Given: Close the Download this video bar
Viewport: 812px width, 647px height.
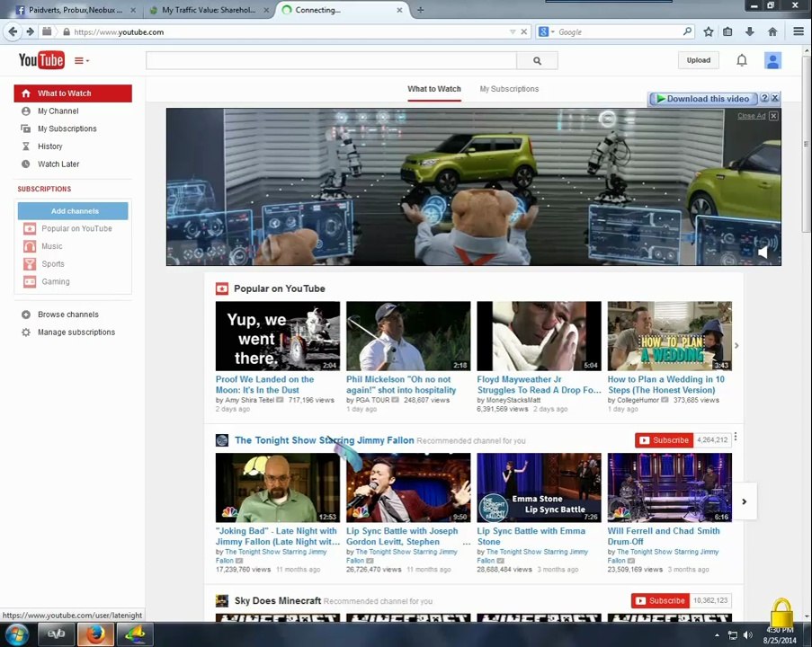Looking at the screenshot, I should tap(775, 98).
